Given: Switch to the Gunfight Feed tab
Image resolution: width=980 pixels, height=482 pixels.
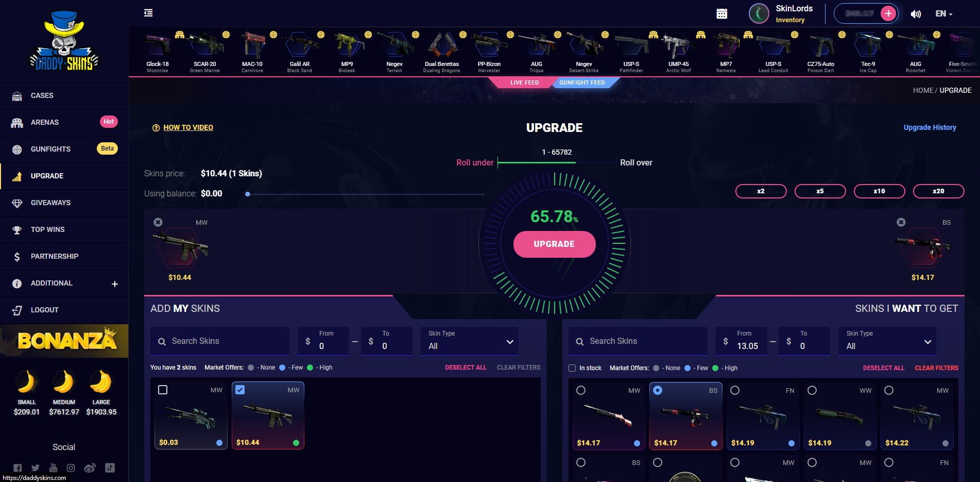Looking at the screenshot, I should pos(582,82).
